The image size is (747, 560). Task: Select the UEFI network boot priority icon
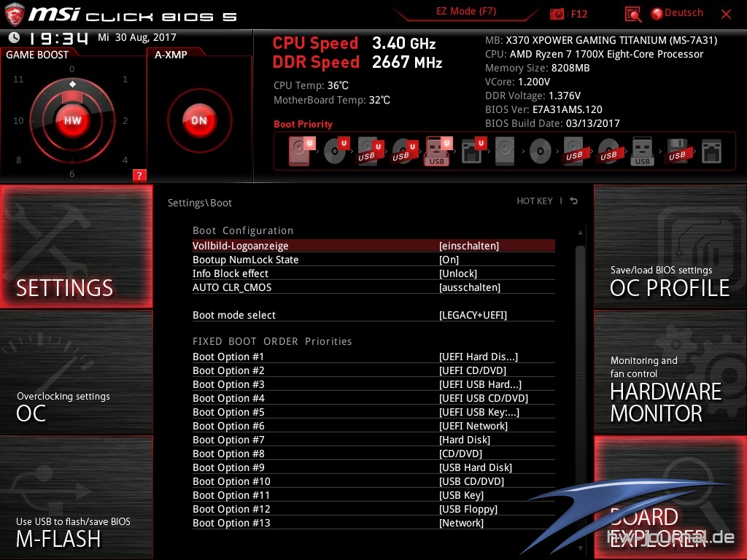coord(473,151)
